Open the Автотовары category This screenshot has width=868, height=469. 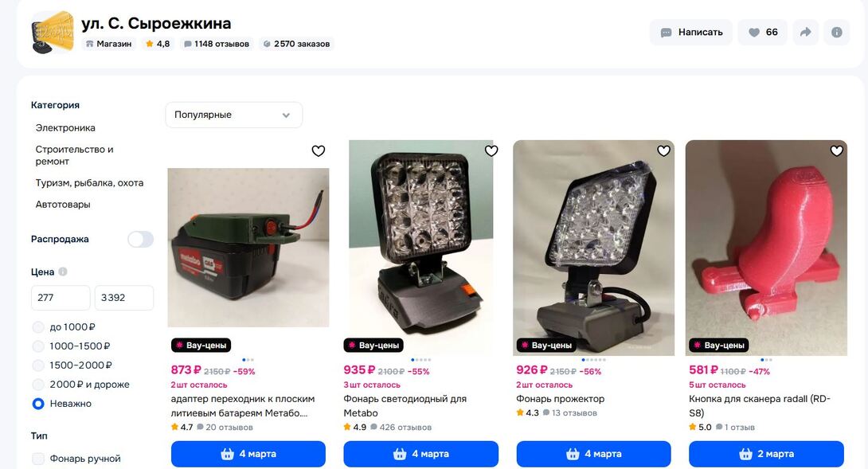[63, 204]
